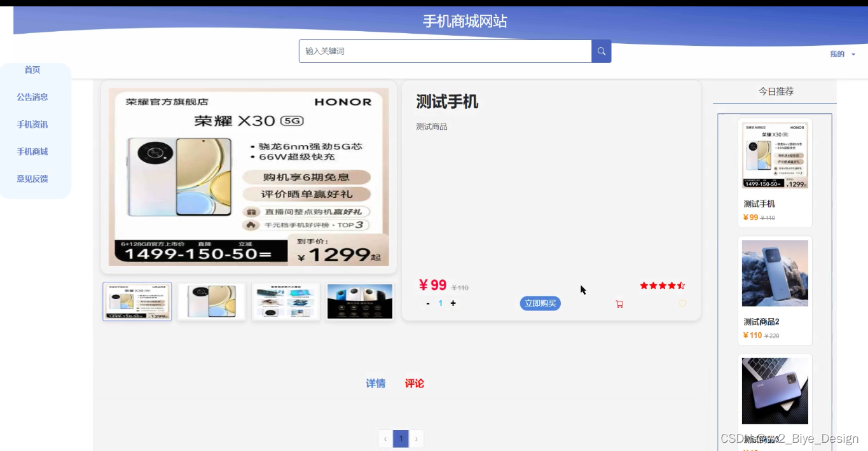Click the star rating display
Viewport: 868px width, 451px height.
click(663, 286)
